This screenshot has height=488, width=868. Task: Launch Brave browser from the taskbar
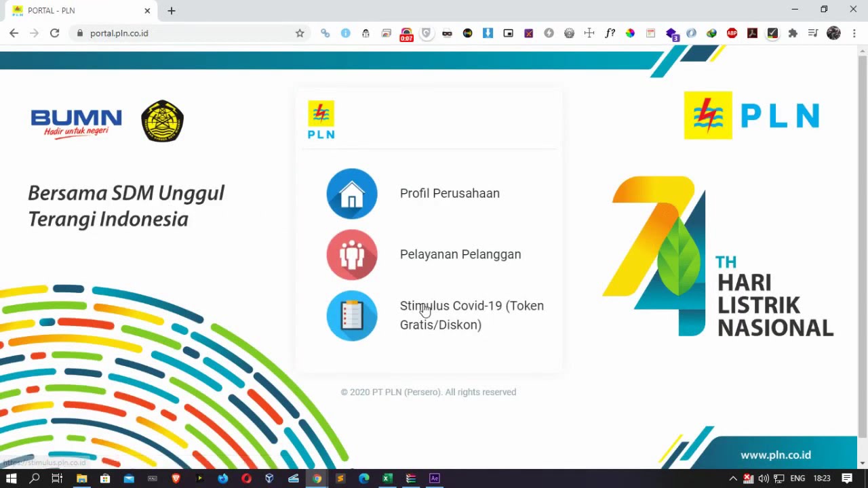coord(176,479)
